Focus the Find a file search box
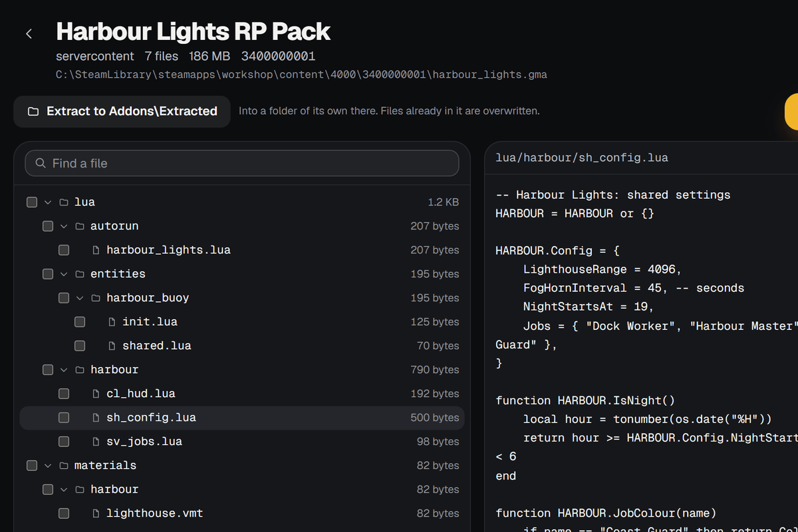 [242, 163]
